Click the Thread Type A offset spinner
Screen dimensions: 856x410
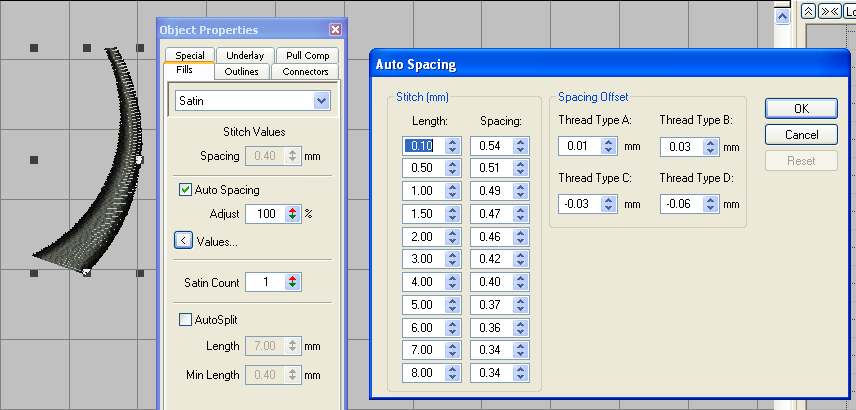(610, 146)
